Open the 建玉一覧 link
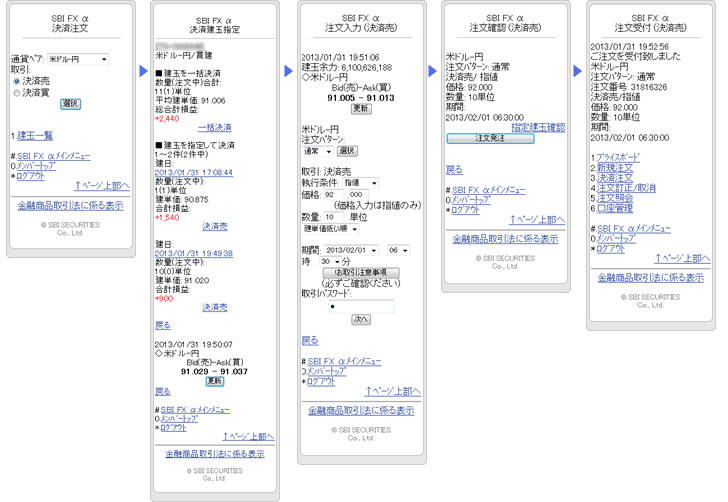Screen dimensions: 728x502 [35, 136]
